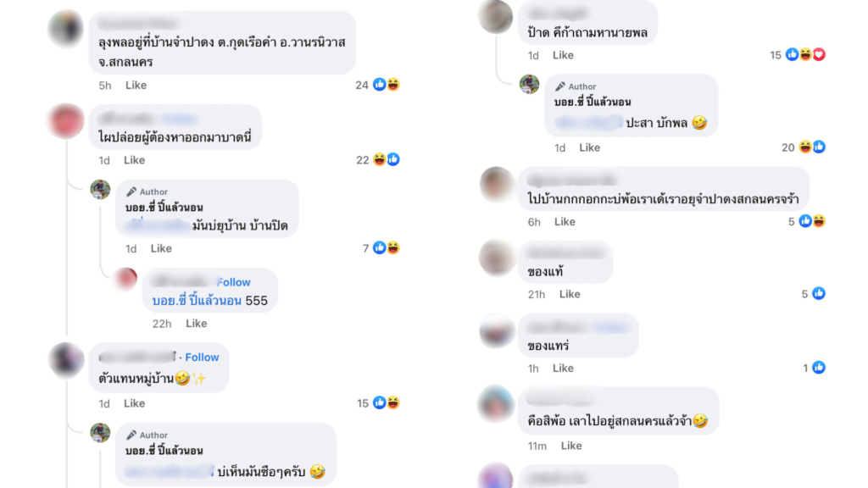Open the thumbs-up reaction next to count 5 under ของแท้
868x488 pixels.
coord(819,294)
